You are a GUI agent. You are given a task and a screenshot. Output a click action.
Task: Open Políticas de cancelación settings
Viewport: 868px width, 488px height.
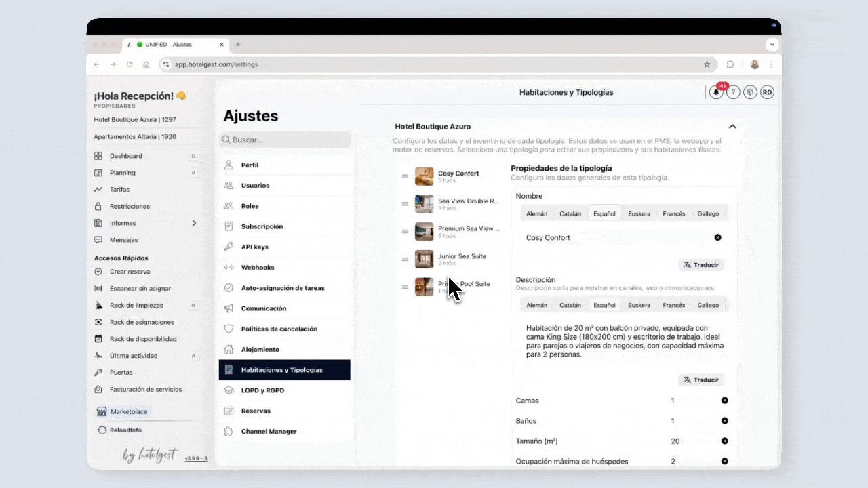point(279,329)
